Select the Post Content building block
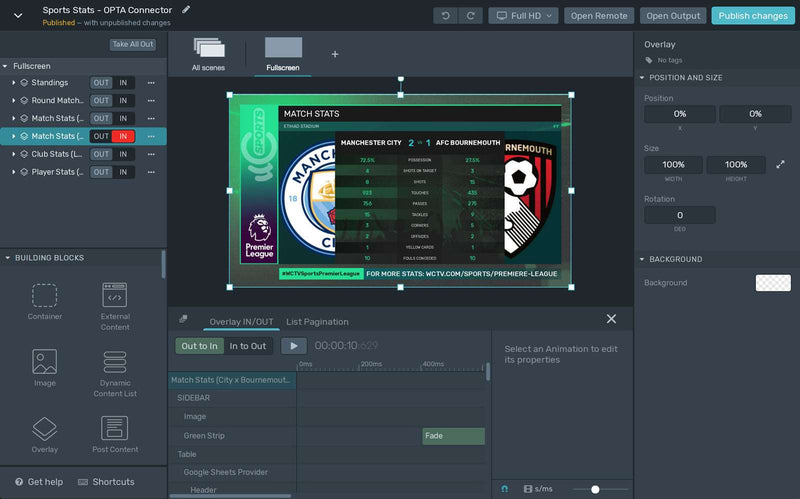 pos(115,434)
